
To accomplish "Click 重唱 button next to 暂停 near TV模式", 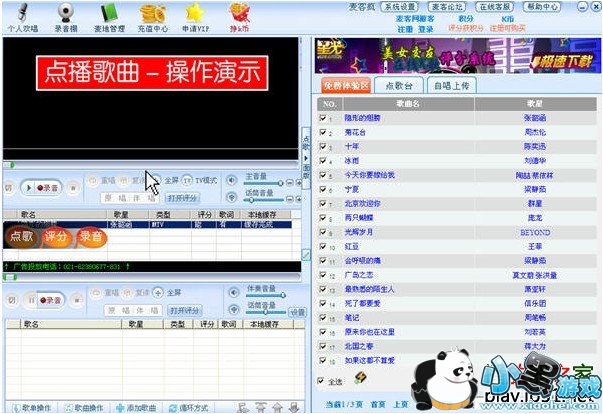I will click(102, 180).
